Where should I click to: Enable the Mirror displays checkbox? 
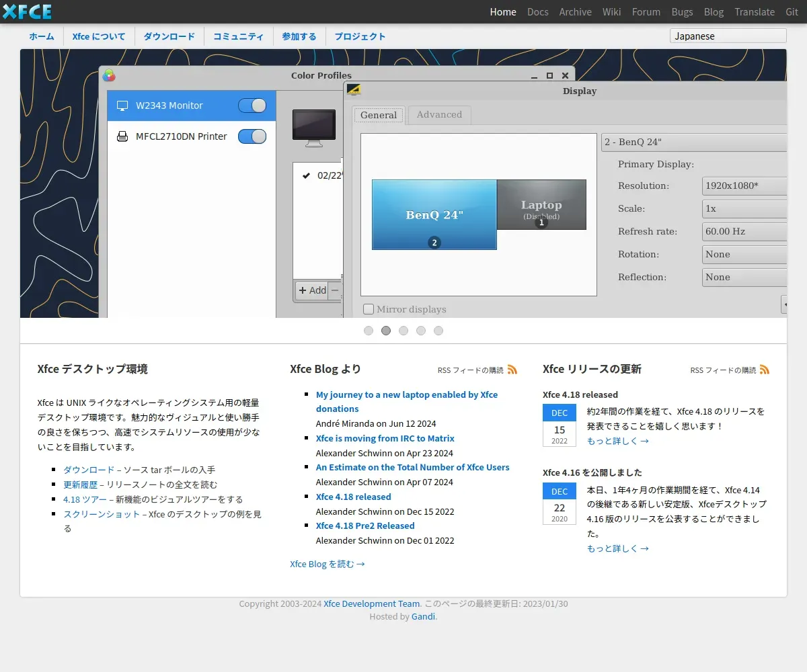[x=369, y=309]
